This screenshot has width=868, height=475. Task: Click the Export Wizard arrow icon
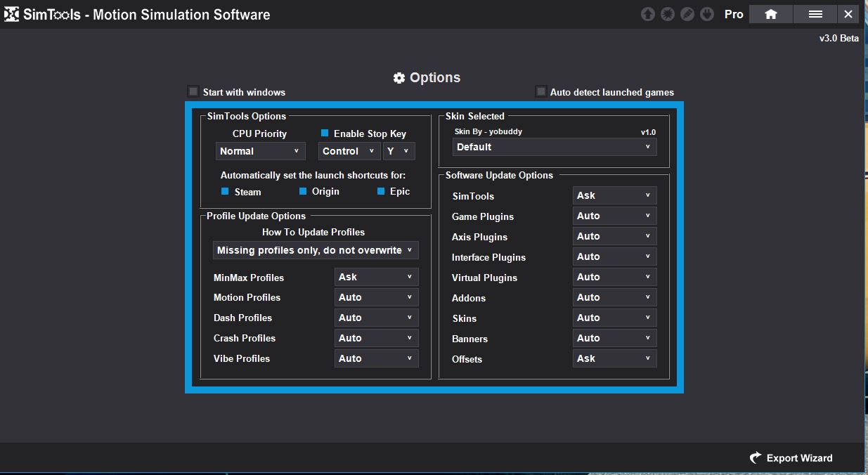[756, 458]
